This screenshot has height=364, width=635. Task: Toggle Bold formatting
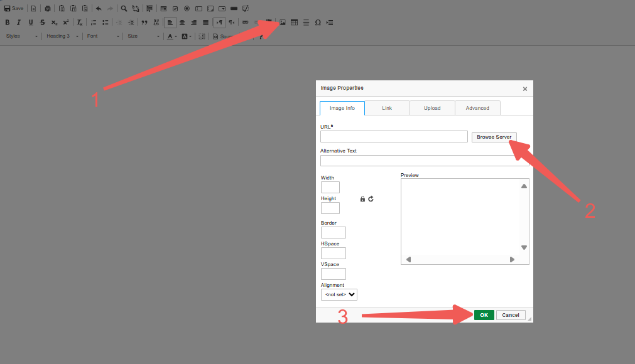pyautogui.click(x=8, y=23)
